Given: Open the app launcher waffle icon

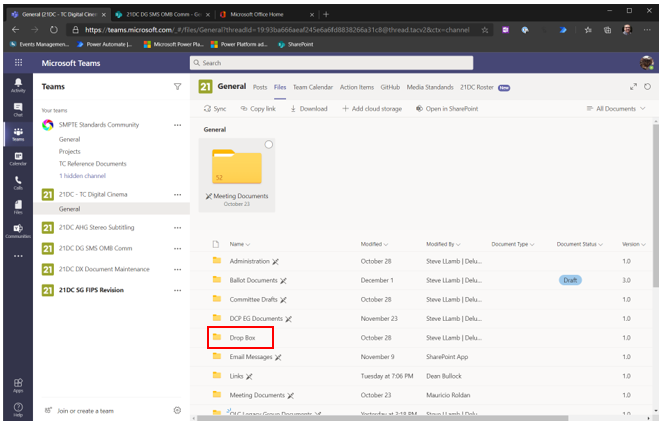Looking at the screenshot, I should point(18,62).
